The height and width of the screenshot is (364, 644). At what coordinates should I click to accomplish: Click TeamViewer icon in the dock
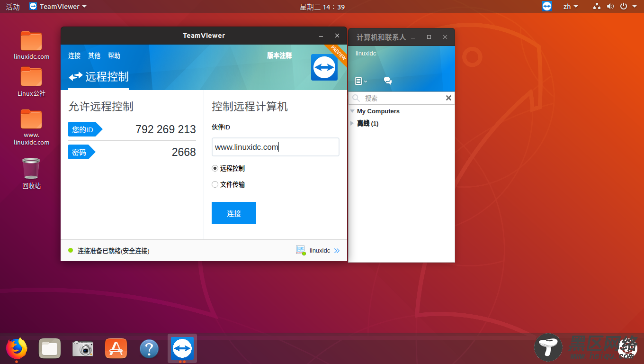(182, 349)
